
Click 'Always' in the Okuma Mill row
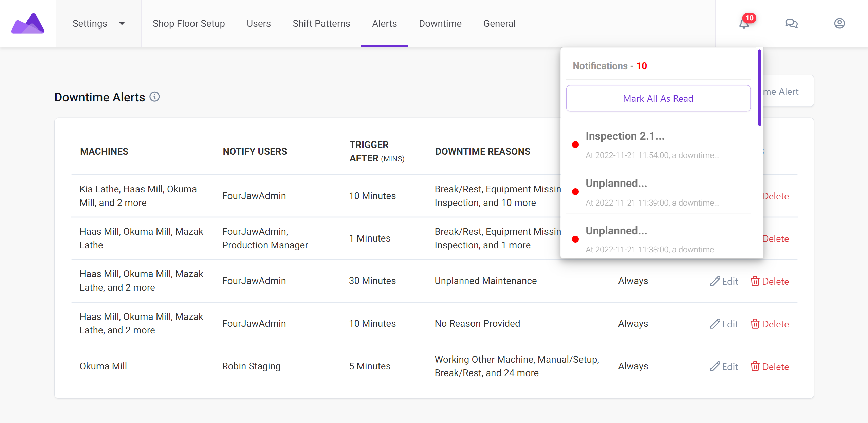633,366
